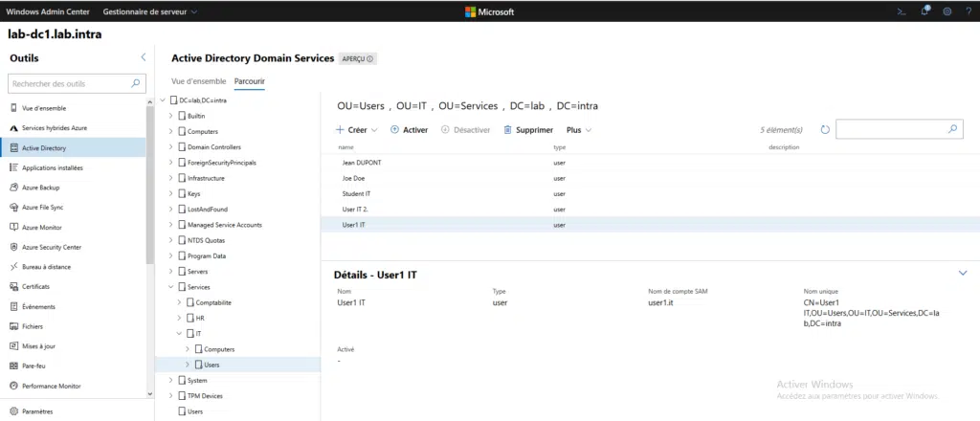Collapse the Services tree node chevron
This screenshot has height=421, width=980.
coord(171,287)
